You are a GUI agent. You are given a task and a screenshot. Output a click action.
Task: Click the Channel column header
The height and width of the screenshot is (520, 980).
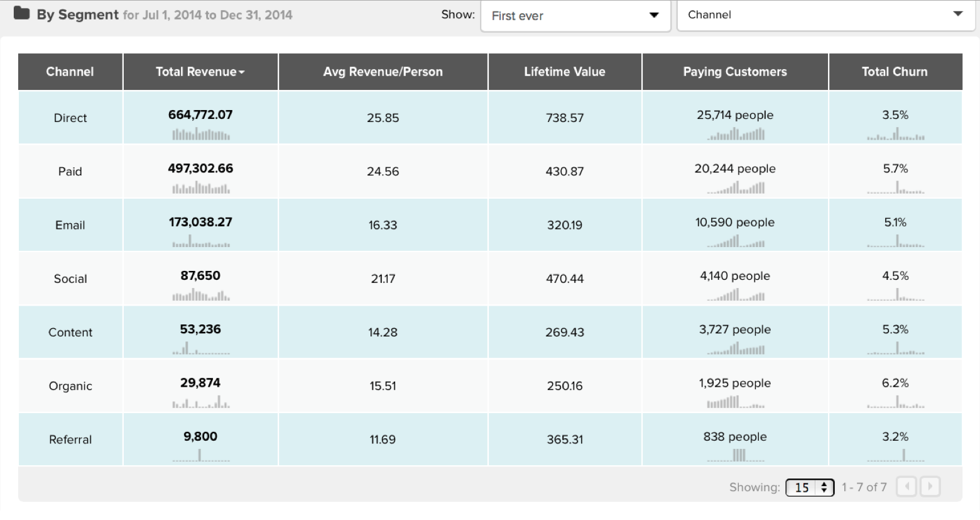coord(70,72)
